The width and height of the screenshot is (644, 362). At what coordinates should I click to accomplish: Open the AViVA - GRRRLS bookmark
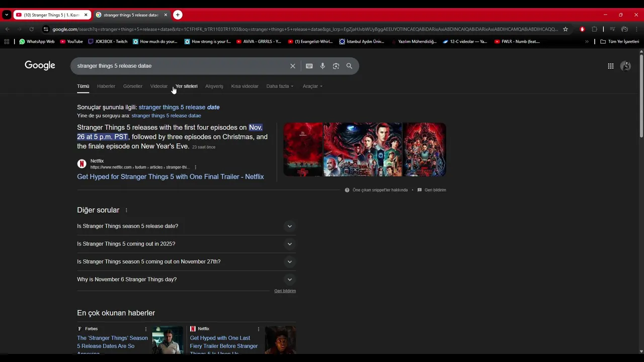[x=259, y=42]
